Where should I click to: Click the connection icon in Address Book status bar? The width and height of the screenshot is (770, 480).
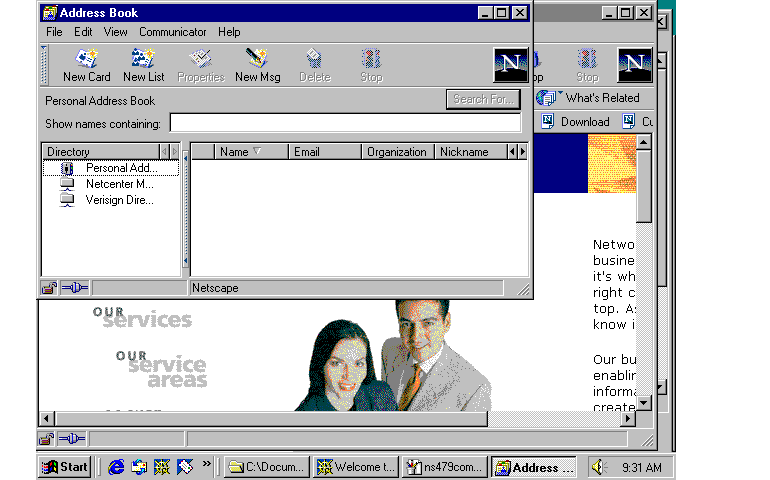(x=75, y=288)
